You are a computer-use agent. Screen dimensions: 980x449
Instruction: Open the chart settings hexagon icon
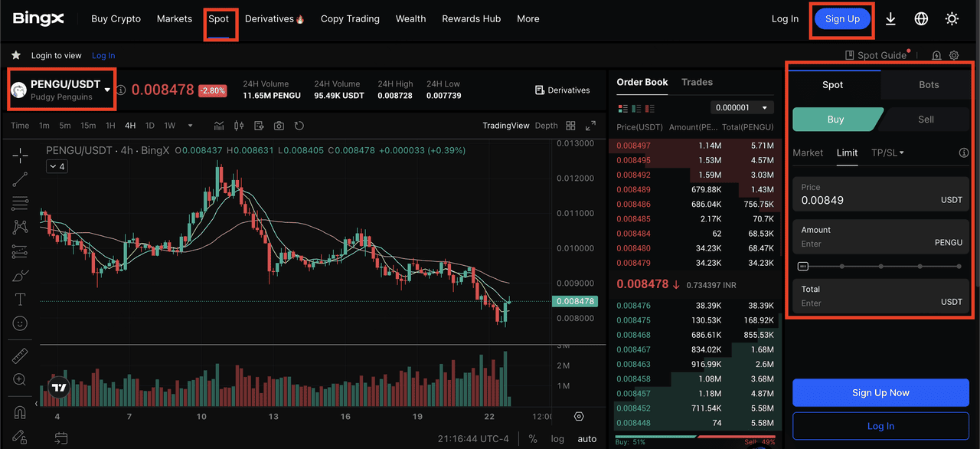(579, 417)
